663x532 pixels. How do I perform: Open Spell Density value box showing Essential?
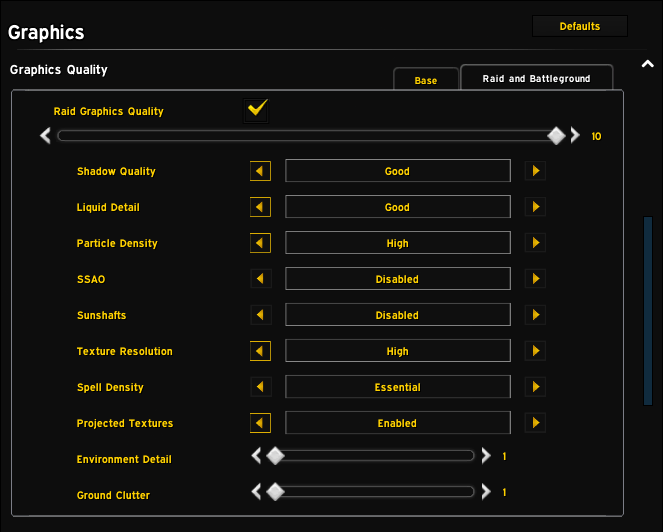[398, 387]
